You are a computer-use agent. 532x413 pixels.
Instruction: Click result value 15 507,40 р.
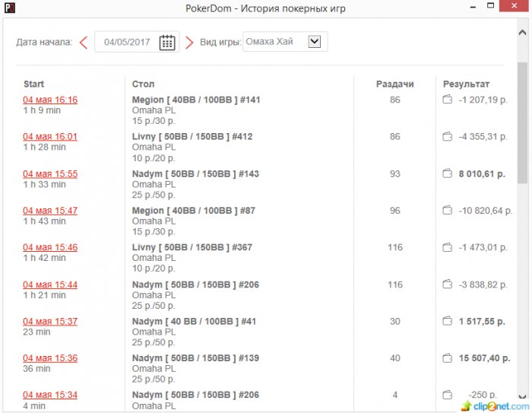click(485, 358)
